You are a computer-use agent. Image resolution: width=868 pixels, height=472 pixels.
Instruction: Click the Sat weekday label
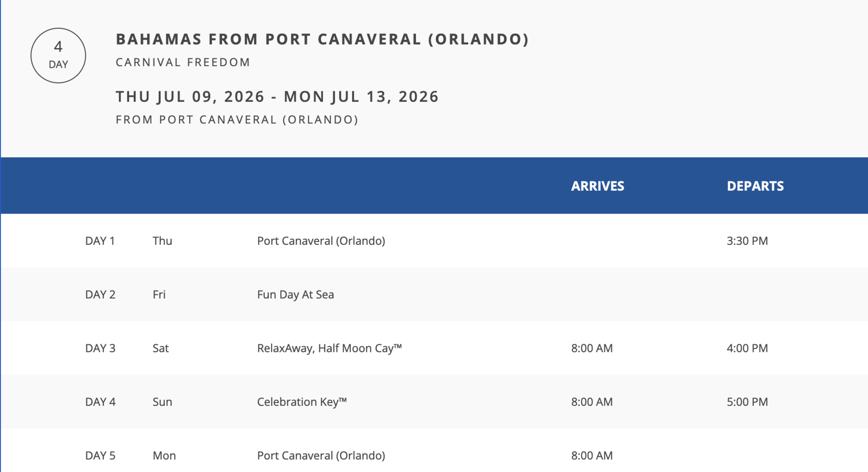click(161, 348)
